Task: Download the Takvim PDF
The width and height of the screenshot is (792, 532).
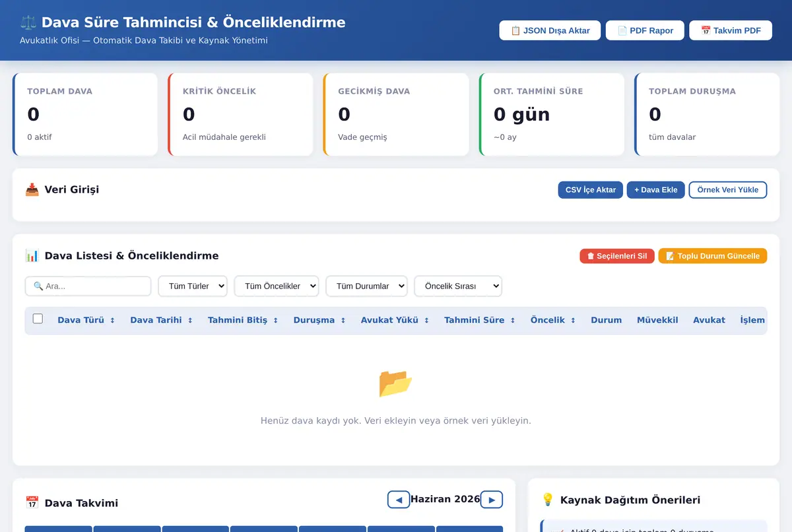Action: [x=731, y=30]
